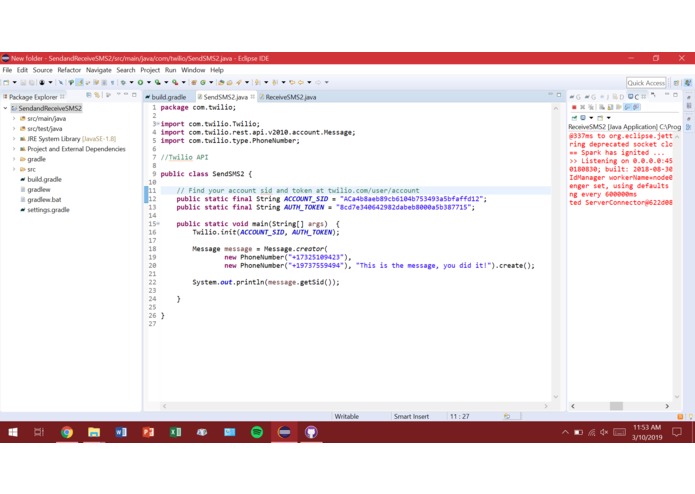Toggle Link with Editor in Package Explorer
695x494 pixels.
point(97,95)
